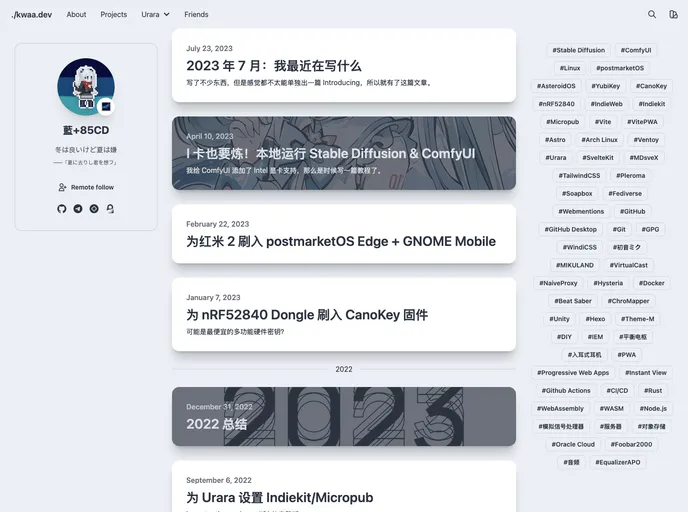Select the #VirtualCast tag
Viewport: 688px width, 512px height.
628,265
